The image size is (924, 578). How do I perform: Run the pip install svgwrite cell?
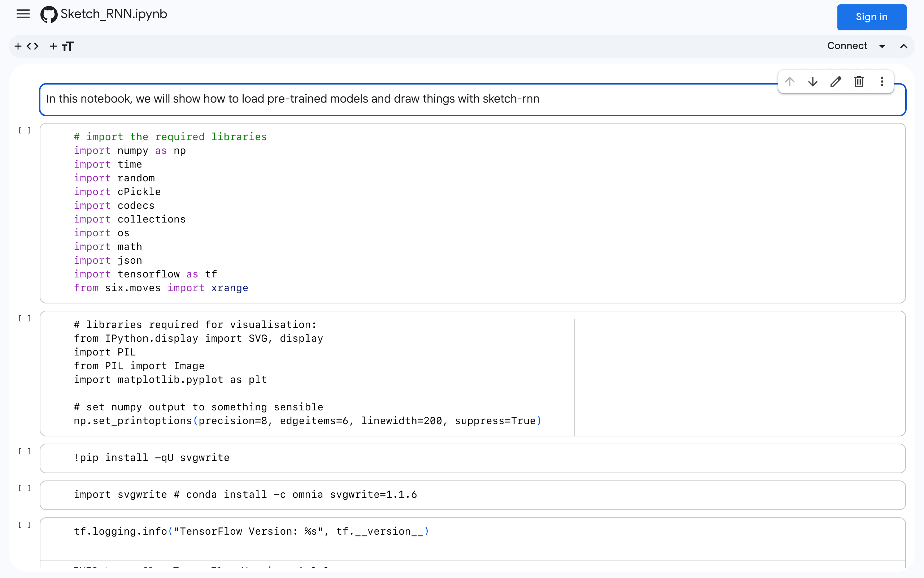[25, 451]
